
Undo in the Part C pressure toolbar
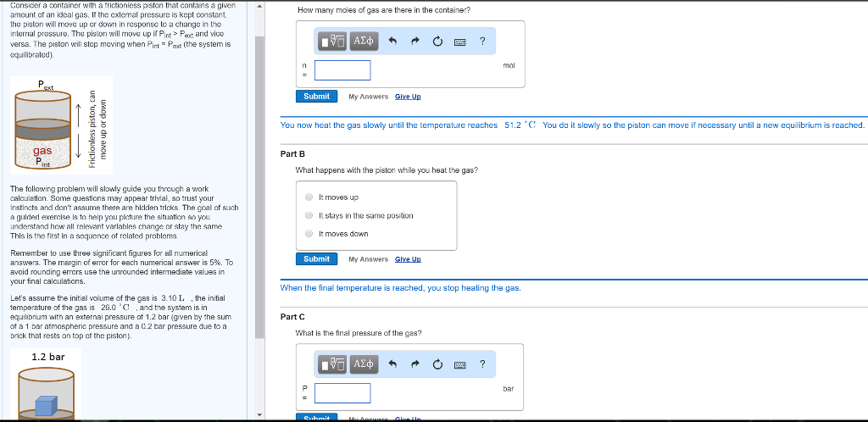pos(393,364)
